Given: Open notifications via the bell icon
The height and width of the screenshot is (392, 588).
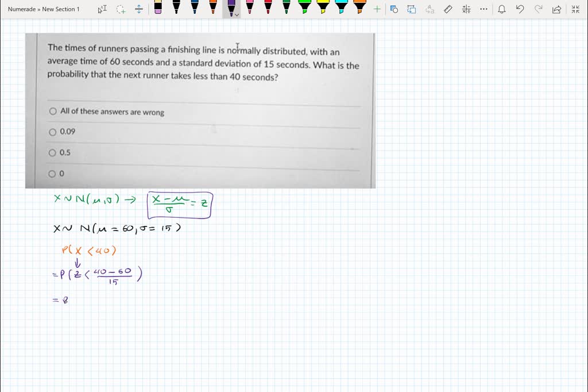Looking at the screenshot, I should tap(502, 9).
